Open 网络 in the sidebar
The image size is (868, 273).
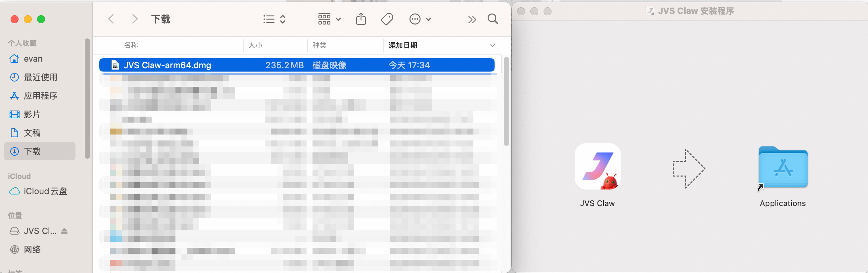click(40, 249)
